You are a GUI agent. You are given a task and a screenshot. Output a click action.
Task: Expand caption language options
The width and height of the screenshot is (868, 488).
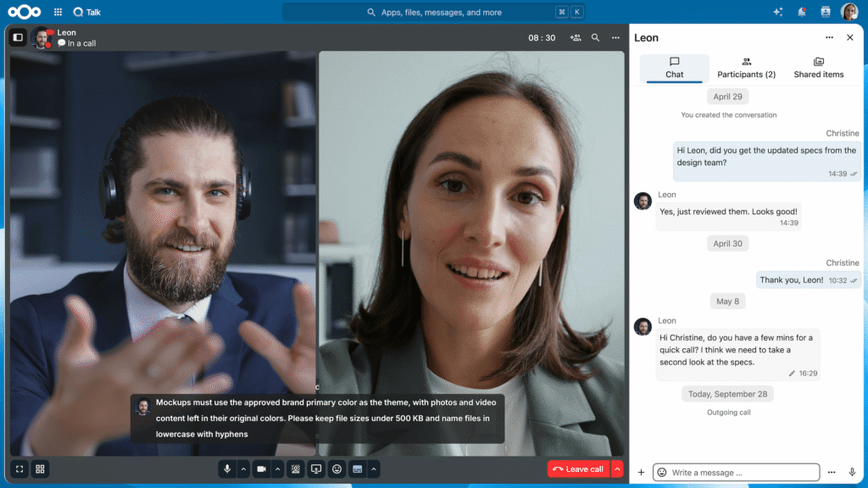pyautogui.click(x=374, y=469)
